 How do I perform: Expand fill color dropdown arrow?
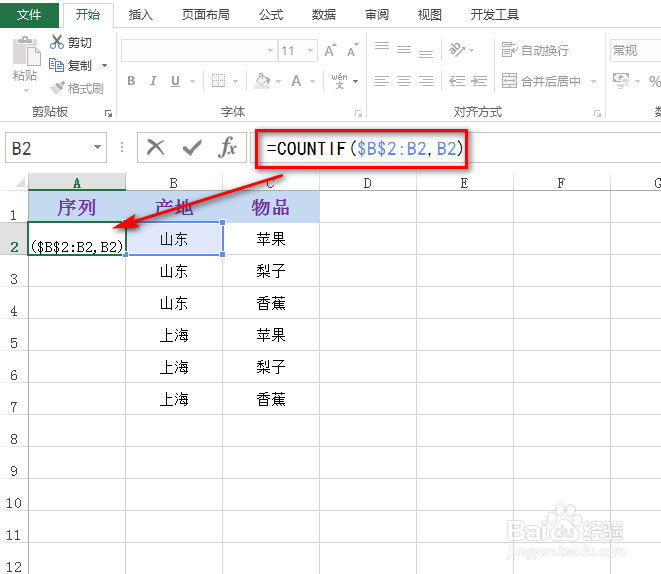coord(278,81)
